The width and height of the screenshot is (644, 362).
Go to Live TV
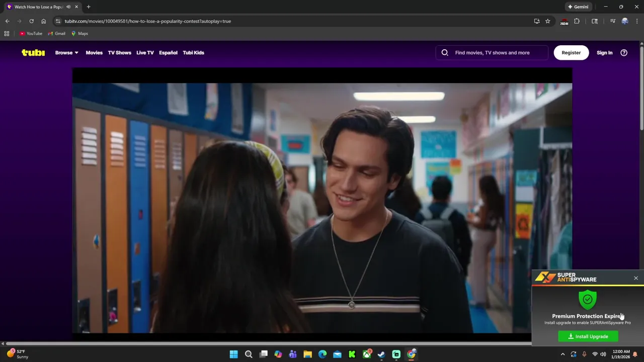click(x=145, y=52)
